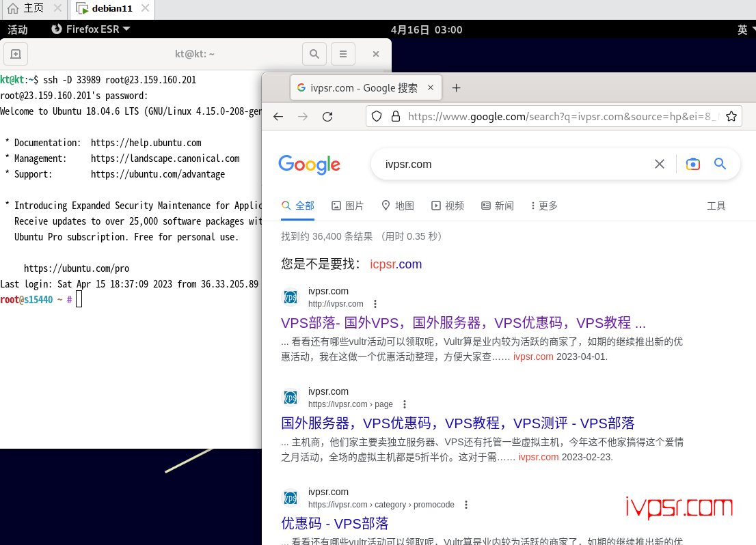Close the 主页 home tab

click(57, 8)
